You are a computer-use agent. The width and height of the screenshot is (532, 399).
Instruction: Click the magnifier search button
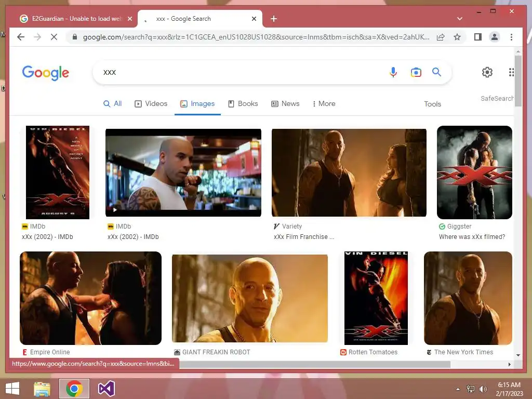(x=436, y=72)
